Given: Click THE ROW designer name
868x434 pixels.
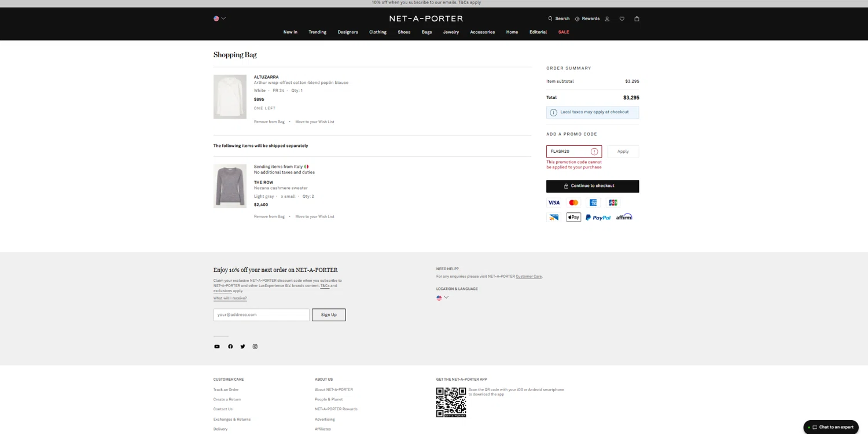Looking at the screenshot, I should click(x=263, y=182).
